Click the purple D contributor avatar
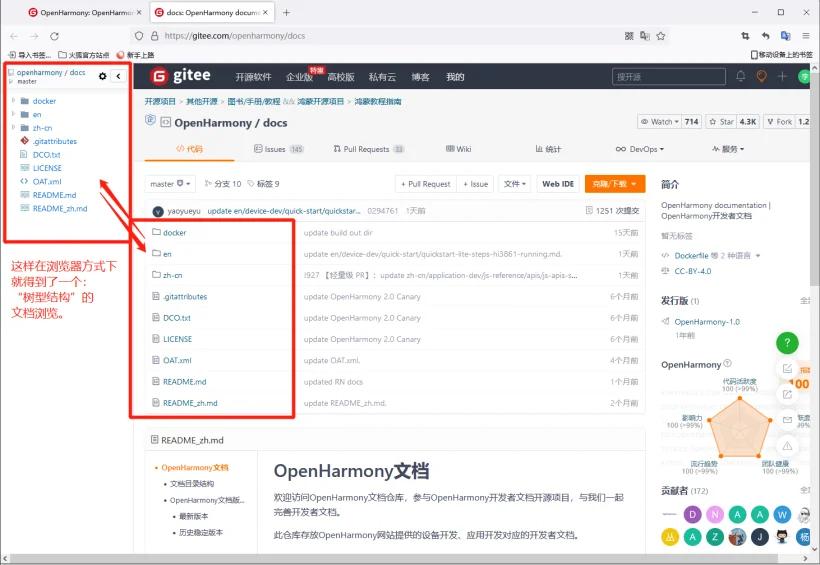This screenshot has height=565, width=820. pyautogui.click(x=692, y=515)
